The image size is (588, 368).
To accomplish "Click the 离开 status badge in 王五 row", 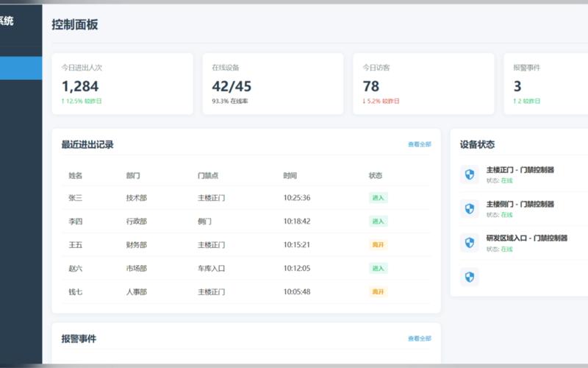I will [x=378, y=245].
